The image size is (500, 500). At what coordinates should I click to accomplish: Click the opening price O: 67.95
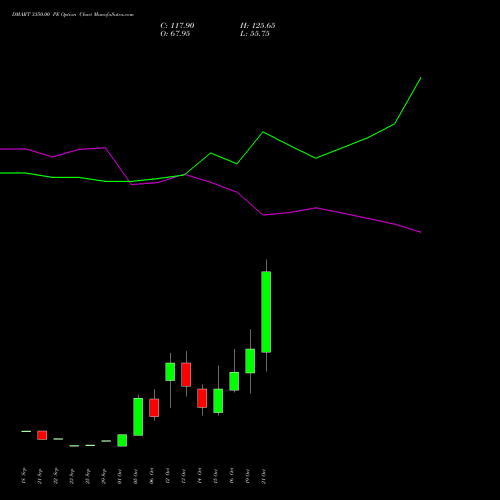pos(175,34)
